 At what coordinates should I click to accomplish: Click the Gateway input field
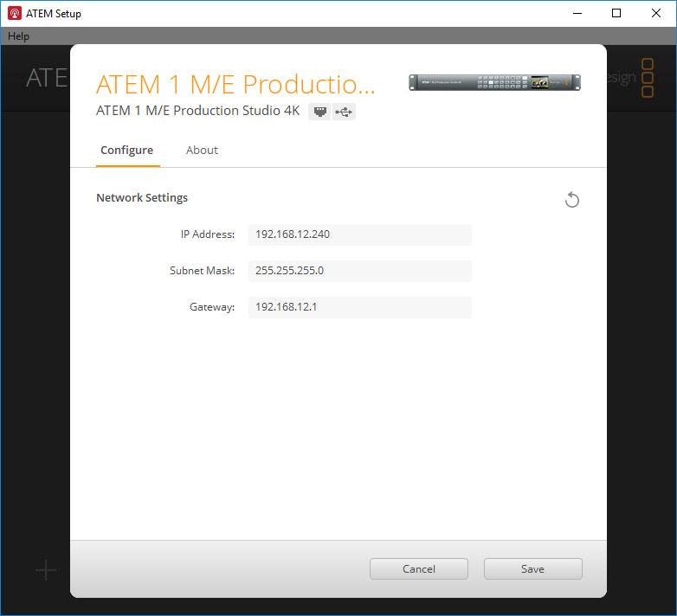point(360,307)
